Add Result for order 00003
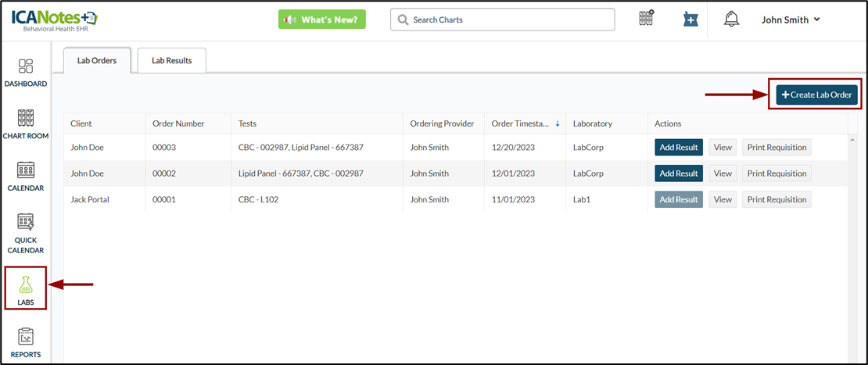 click(x=678, y=148)
